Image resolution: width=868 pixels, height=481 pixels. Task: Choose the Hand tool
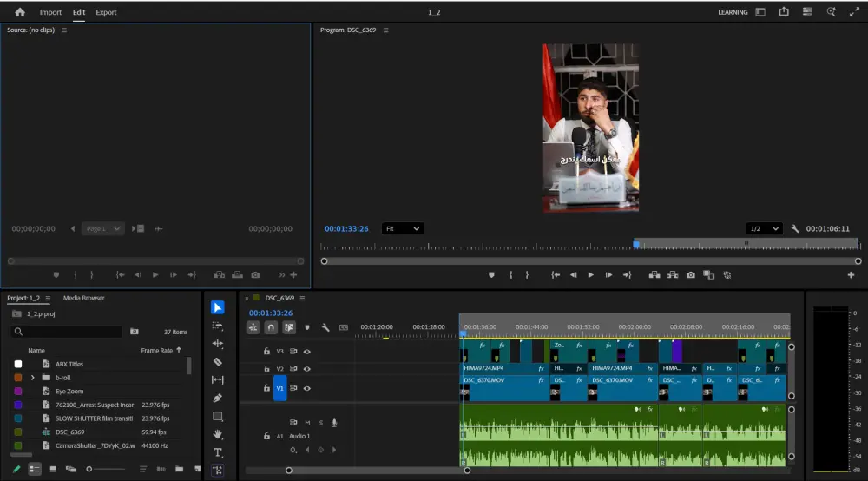pos(218,434)
